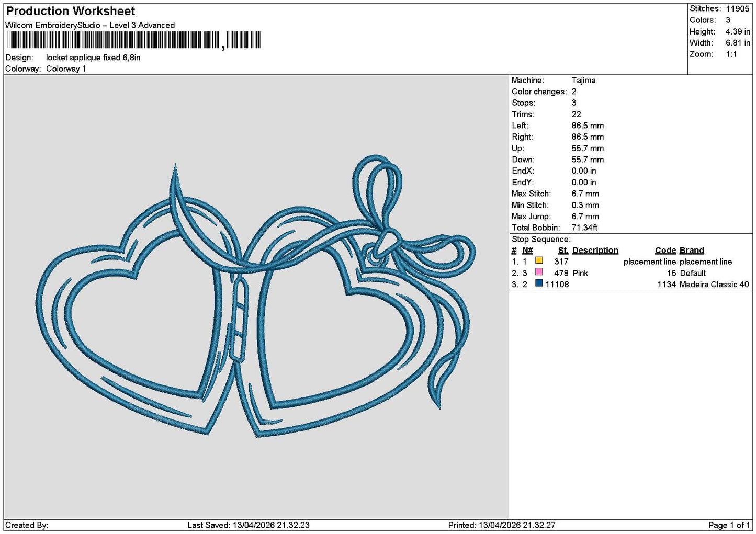
Task: Click the Min Stitch value 0.3 mm
Action: click(x=585, y=205)
